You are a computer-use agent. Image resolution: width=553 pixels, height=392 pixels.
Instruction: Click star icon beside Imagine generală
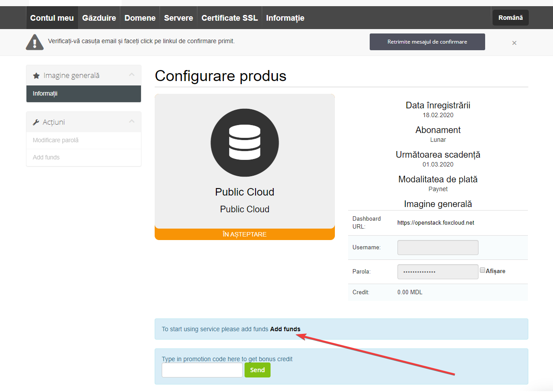[x=36, y=76]
